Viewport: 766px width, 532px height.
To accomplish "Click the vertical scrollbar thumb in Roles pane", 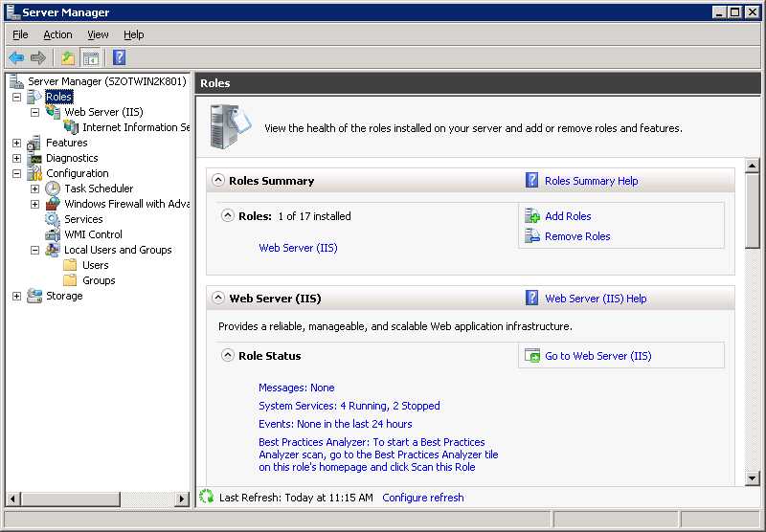I will coord(752,211).
